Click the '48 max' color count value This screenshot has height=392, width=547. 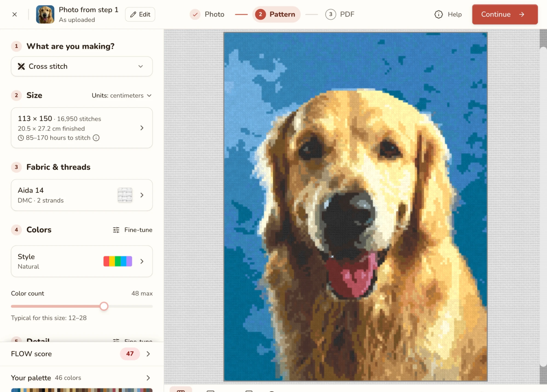[142, 294]
